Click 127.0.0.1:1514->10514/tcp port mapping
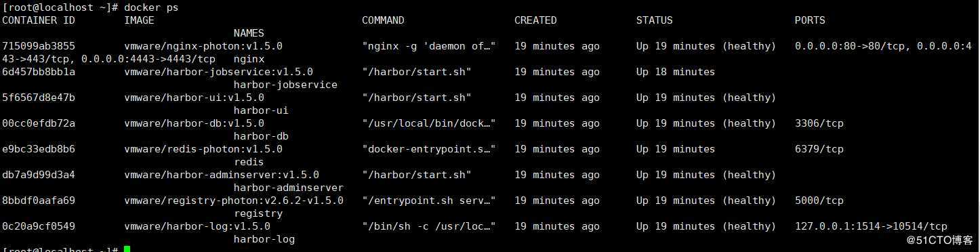This screenshot has height=252, width=980. (x=871, y=226)
